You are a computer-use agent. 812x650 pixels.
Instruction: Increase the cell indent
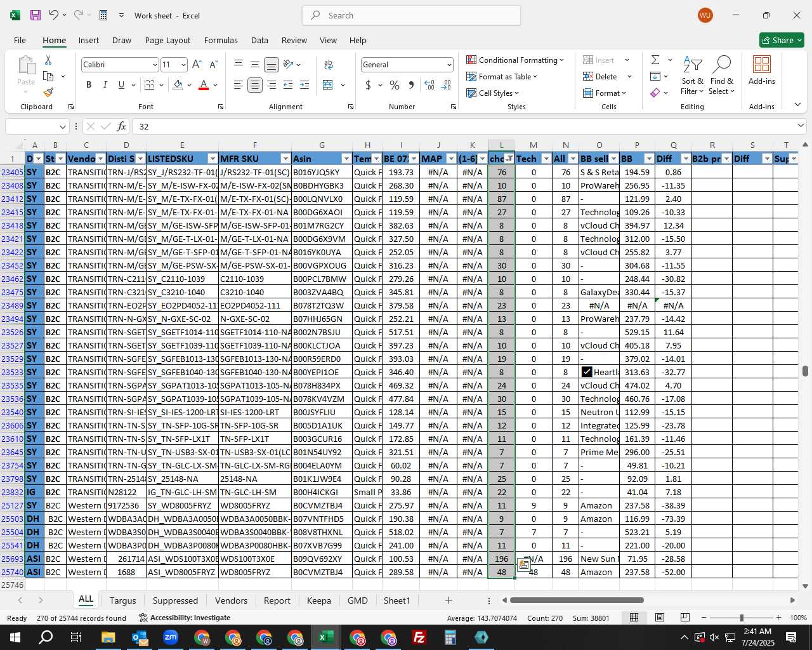tap(304, 85)
